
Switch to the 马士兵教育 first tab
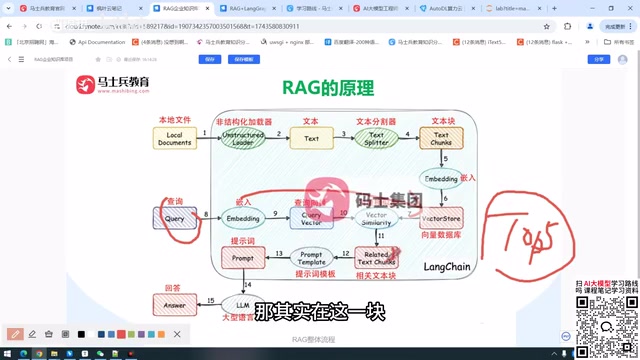click(x=48, y=8)
